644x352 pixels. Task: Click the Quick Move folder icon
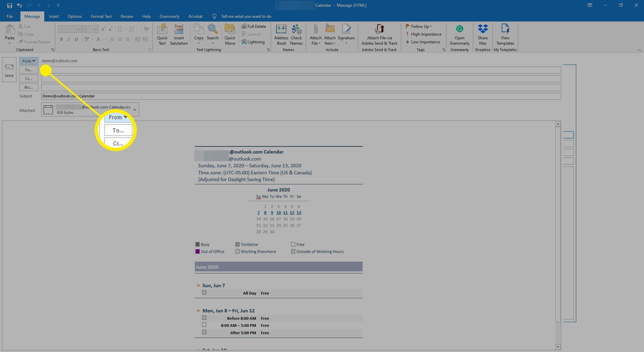pyautogui.click(x=230, y=29)
